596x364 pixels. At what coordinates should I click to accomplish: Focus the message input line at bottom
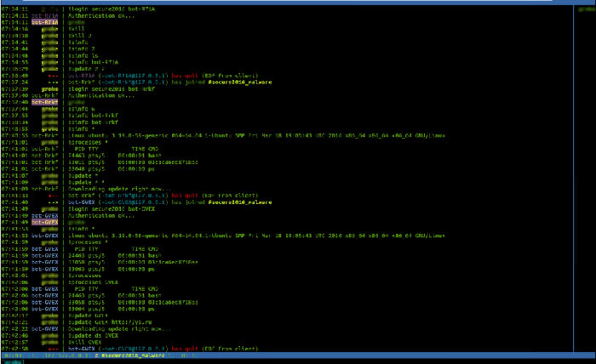(x=298, y=362)
